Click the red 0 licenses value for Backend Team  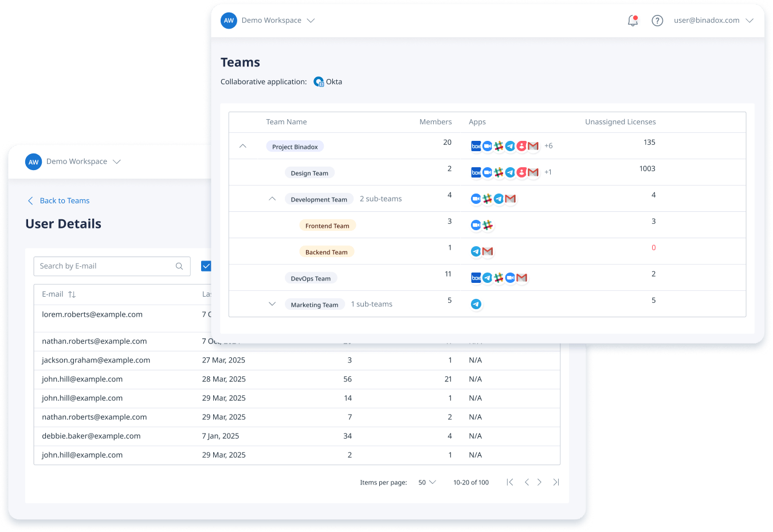coord(653,248)
